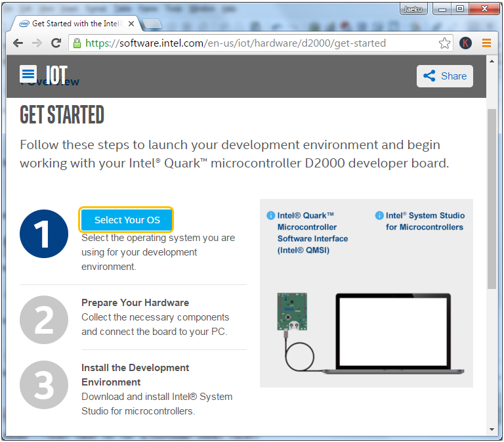Open Intel System Studio for Microcontrollers link
This screenshot has width=504, height=442.
coord(425,221)
